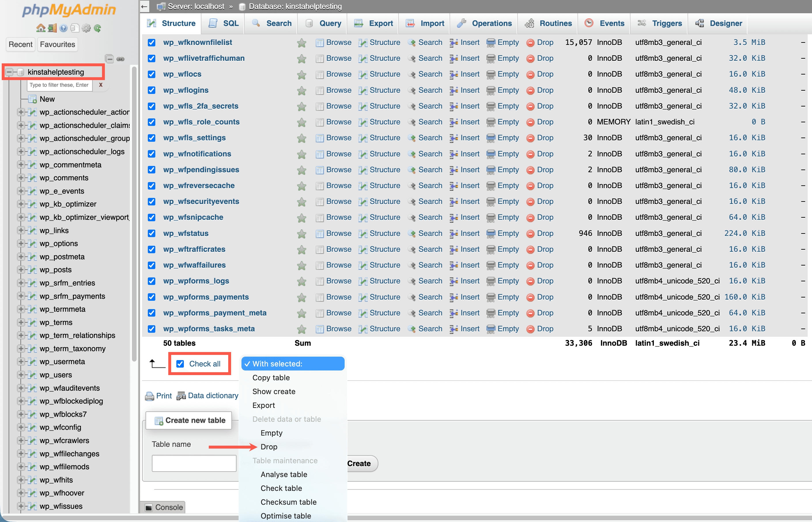Click the table filter input field

coord(60,85)
